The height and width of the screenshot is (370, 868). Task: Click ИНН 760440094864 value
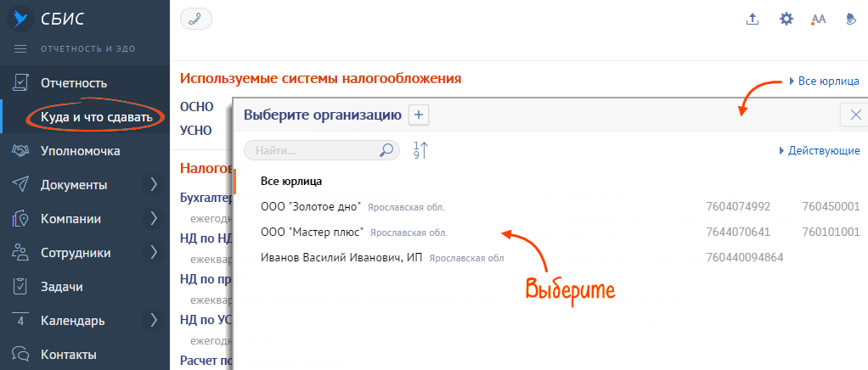(745, 258)
